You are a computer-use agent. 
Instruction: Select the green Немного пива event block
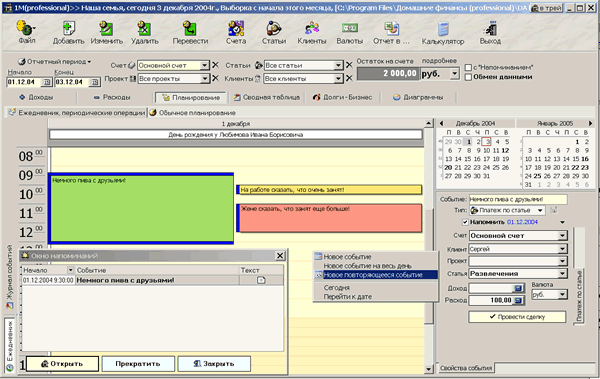(141, 208)
